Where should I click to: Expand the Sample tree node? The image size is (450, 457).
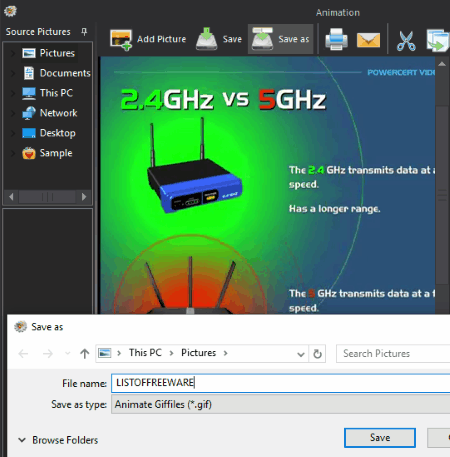tap(13, 153)
